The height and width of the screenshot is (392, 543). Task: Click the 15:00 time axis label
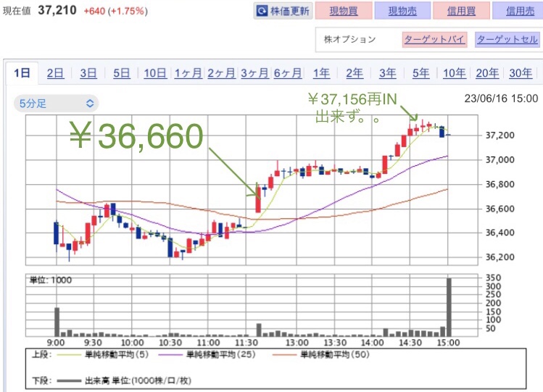[448, 343]
